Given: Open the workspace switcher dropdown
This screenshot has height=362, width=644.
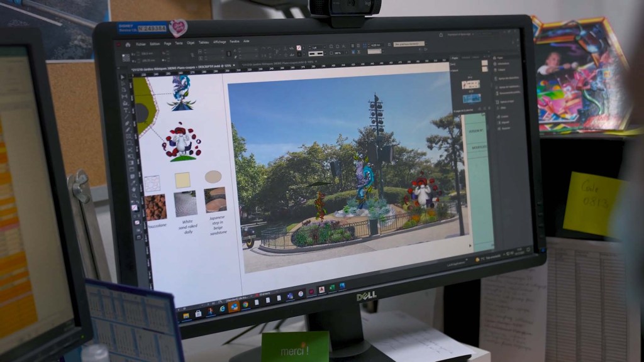Looking at the screenshot, I should coord(469,34).
